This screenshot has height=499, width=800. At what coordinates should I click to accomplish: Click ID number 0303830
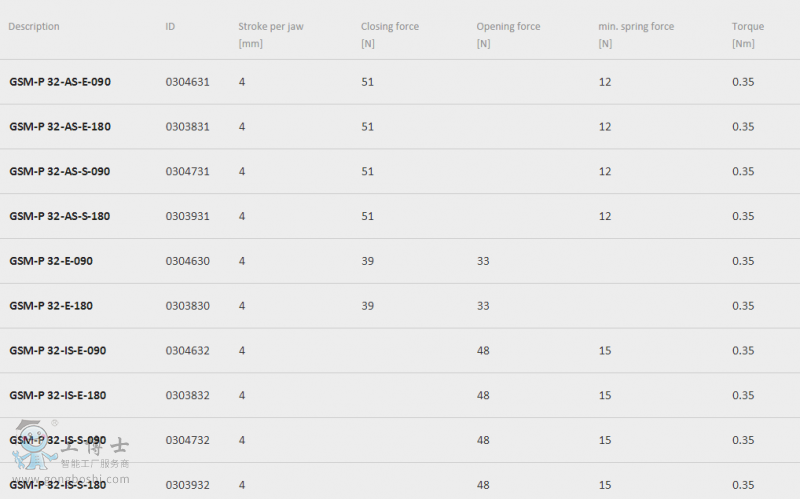[187, 306]
